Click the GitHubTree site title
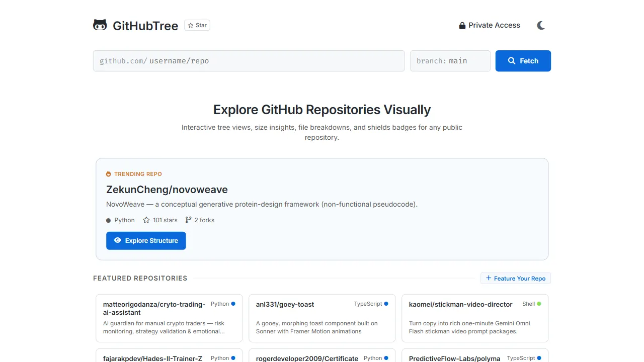 click(x=145, y=26)
